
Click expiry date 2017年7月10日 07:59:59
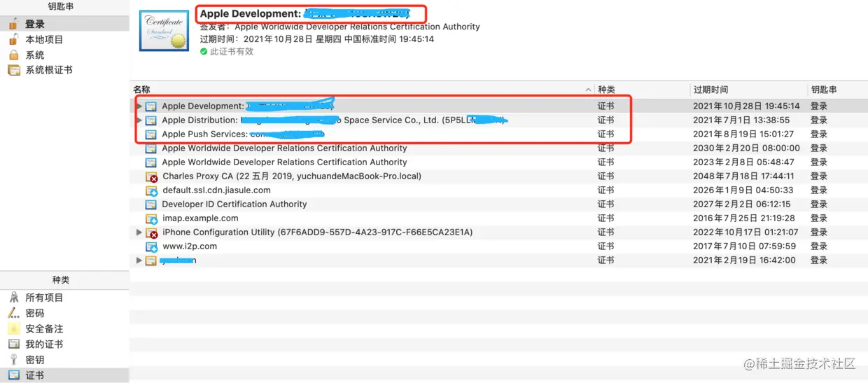coord(744,246)
